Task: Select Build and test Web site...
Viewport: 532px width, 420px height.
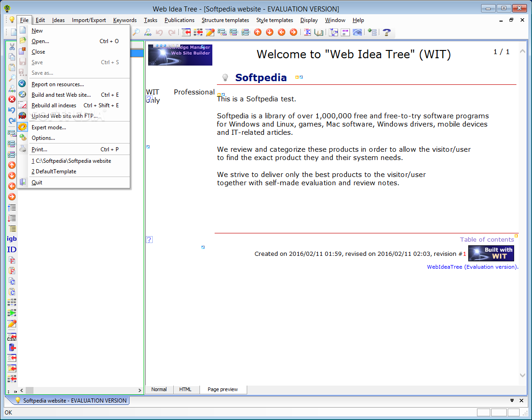Action: coord(74,94)
